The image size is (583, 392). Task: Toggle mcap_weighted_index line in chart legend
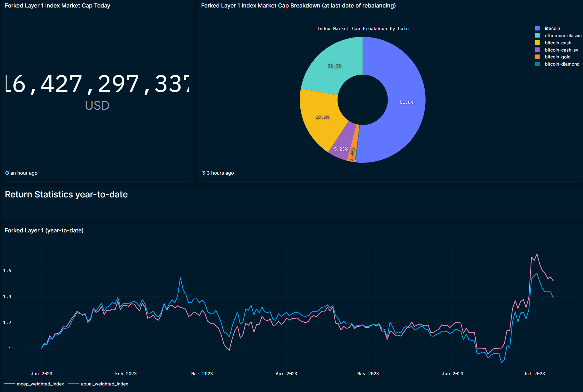click(40, 384)
